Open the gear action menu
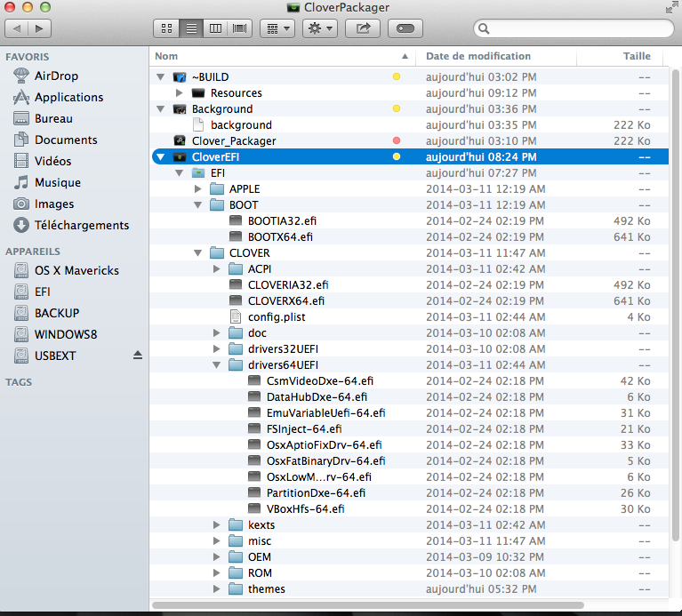 pos(320,28)
